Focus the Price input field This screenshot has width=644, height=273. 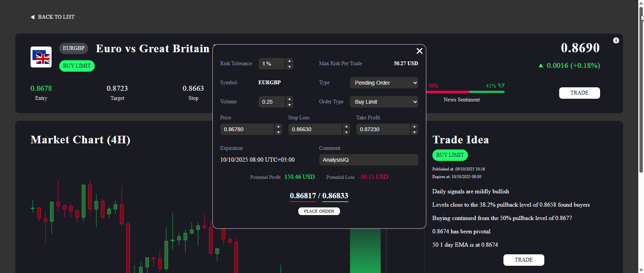coord(247,129)
